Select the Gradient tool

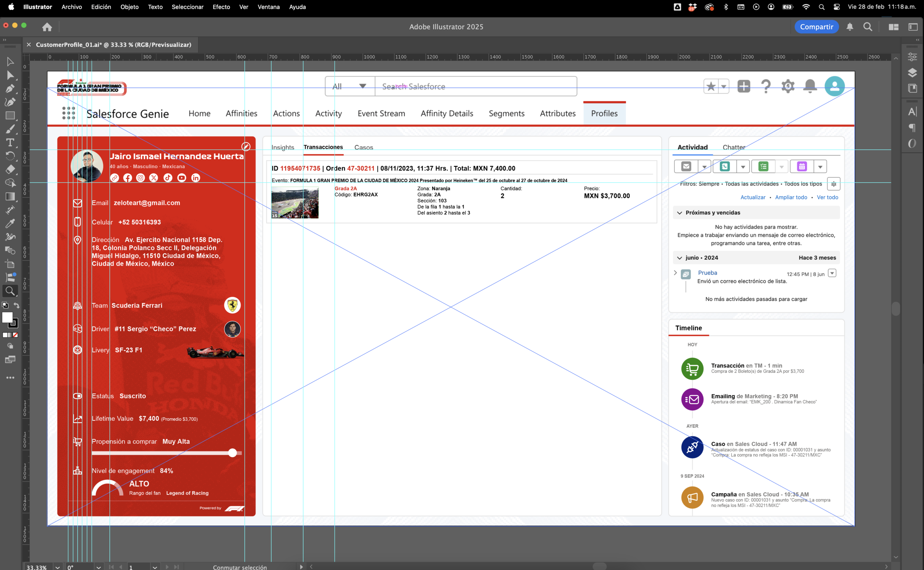10,197
